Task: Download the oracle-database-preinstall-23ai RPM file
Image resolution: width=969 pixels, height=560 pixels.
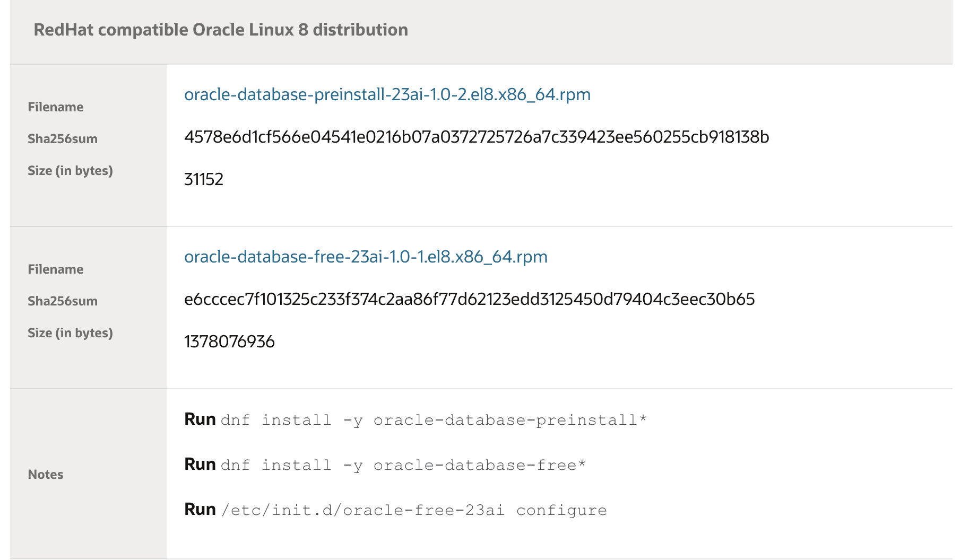Action: point(387,94)
